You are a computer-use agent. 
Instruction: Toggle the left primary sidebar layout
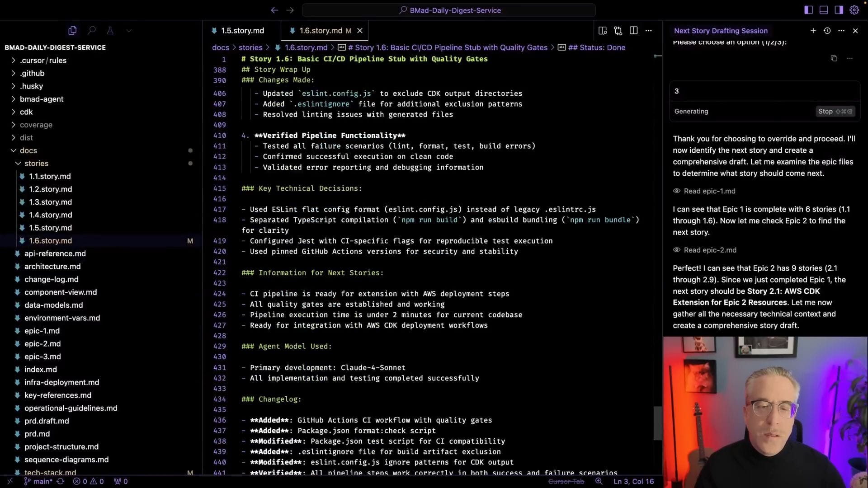coord(808,10)
